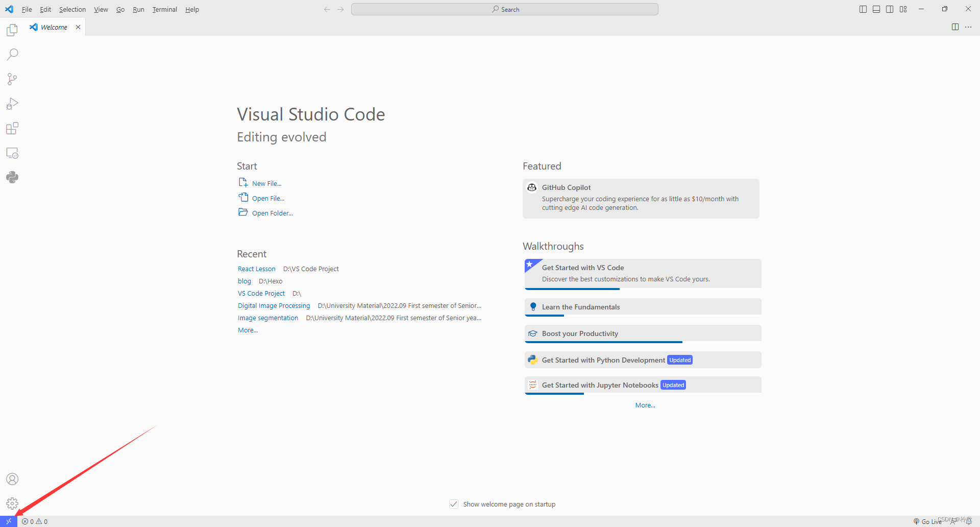Show More... recent folders
This screenshot has width=980, height=527.
248,330
